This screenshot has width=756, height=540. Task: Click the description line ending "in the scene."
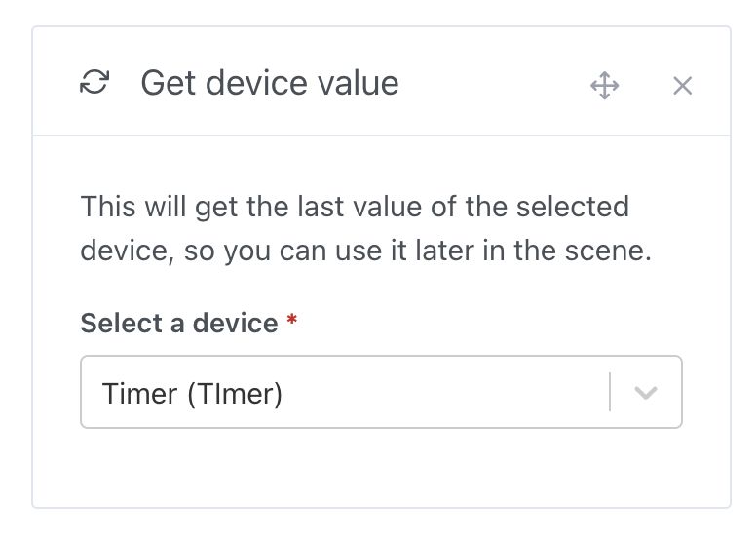(365, 251)
